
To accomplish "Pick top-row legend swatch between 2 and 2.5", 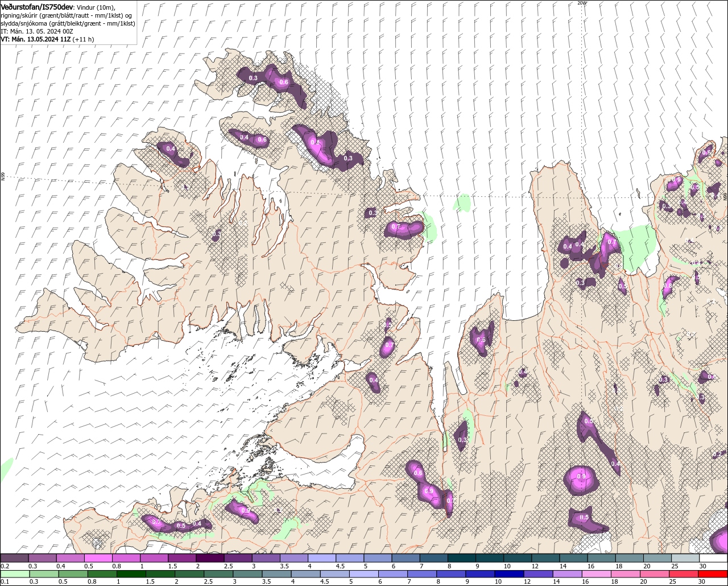I will pyautogui.click(x=210, y=558).
